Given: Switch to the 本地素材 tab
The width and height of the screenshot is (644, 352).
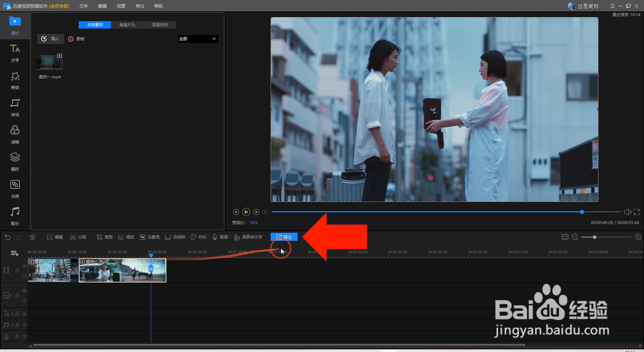Looking at the screenshot, I should 95,25.
